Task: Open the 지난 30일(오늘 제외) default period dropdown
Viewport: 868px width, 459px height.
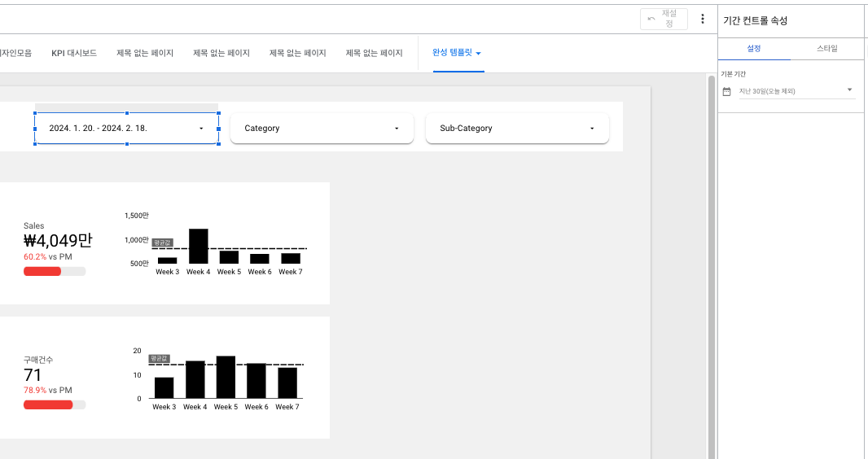Action: [x=797, y=91]
